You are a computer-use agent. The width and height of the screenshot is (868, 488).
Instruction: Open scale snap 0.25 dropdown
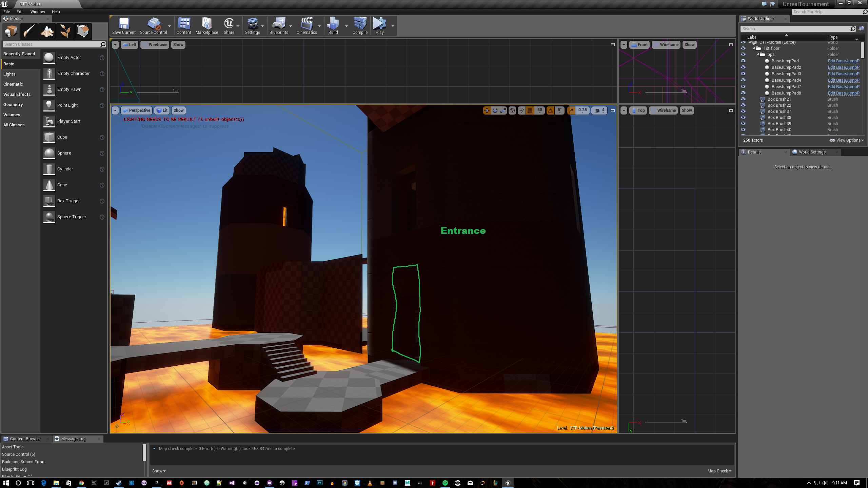click(583, 110)
